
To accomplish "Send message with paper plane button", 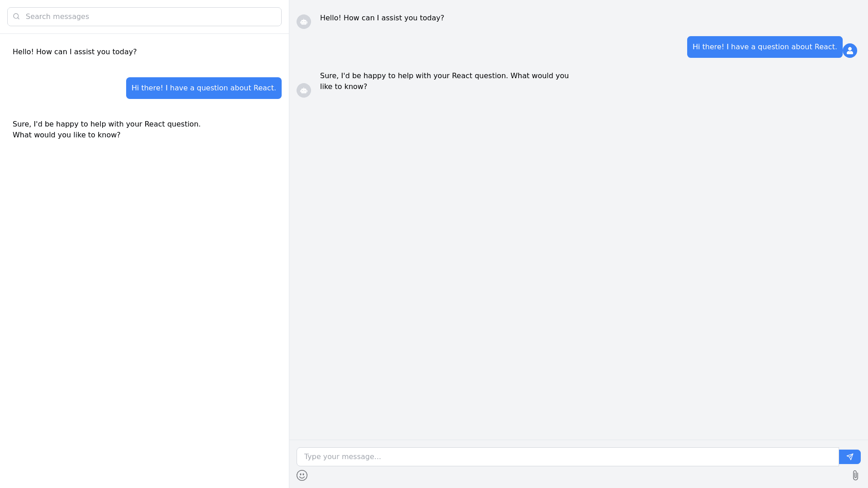I will click(x=850, y=457).
